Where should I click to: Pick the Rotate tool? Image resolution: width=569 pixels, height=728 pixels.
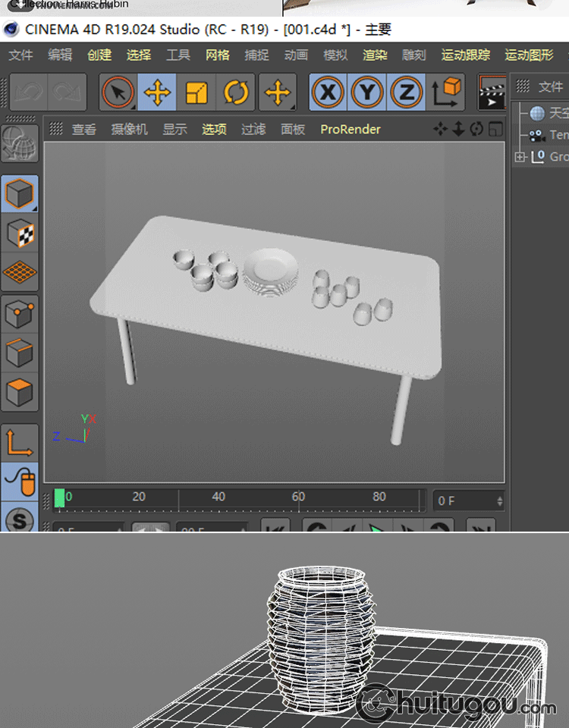coord(236,93)
